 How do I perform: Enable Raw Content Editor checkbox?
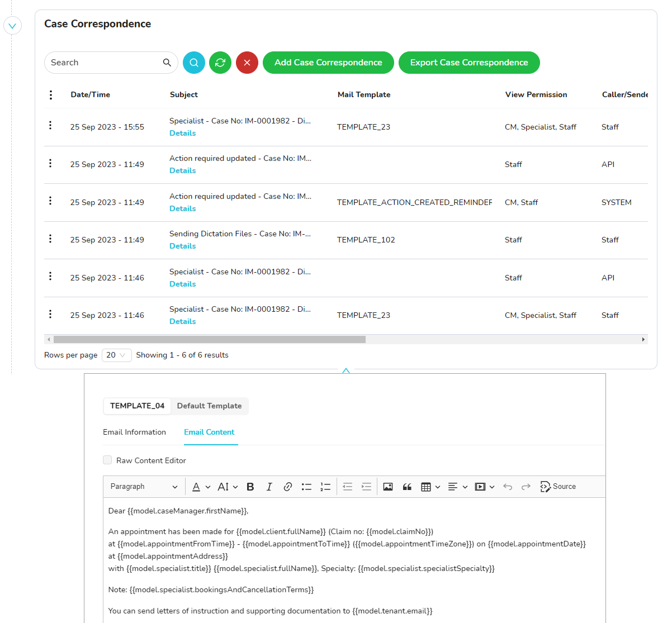click(107, 460)
